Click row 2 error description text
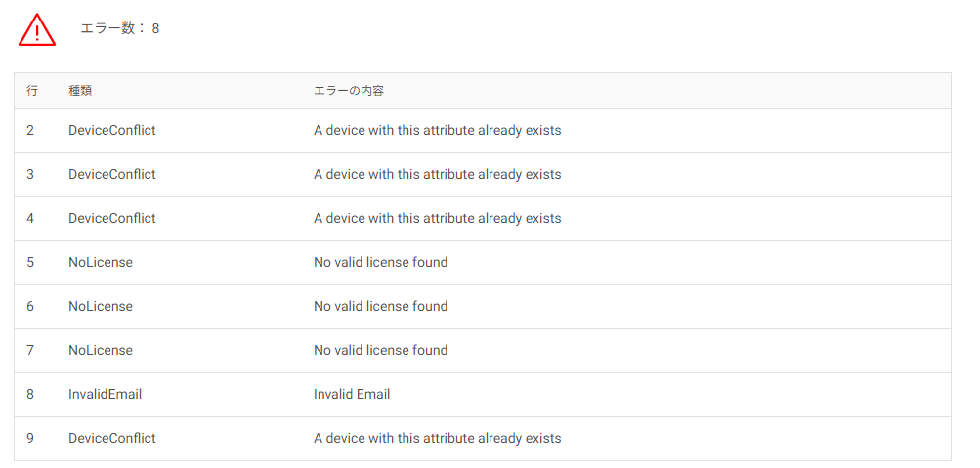Viewport: 980px width, 468px height. (438, 131)
